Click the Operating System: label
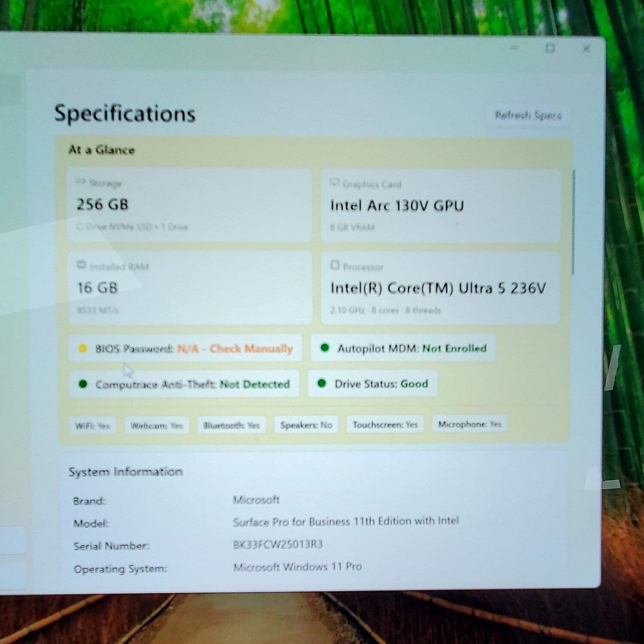Screen dimensions: 644x644 click(120, 569)
